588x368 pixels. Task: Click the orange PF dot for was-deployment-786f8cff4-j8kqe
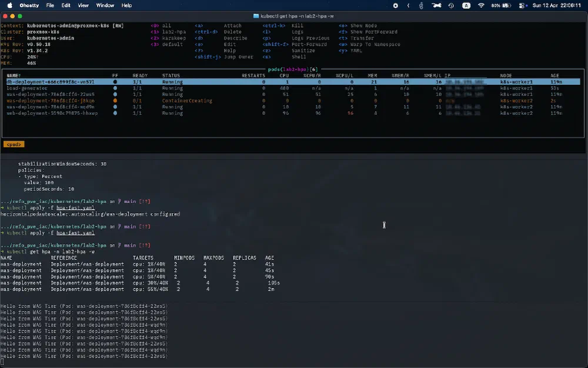(115, 101)
